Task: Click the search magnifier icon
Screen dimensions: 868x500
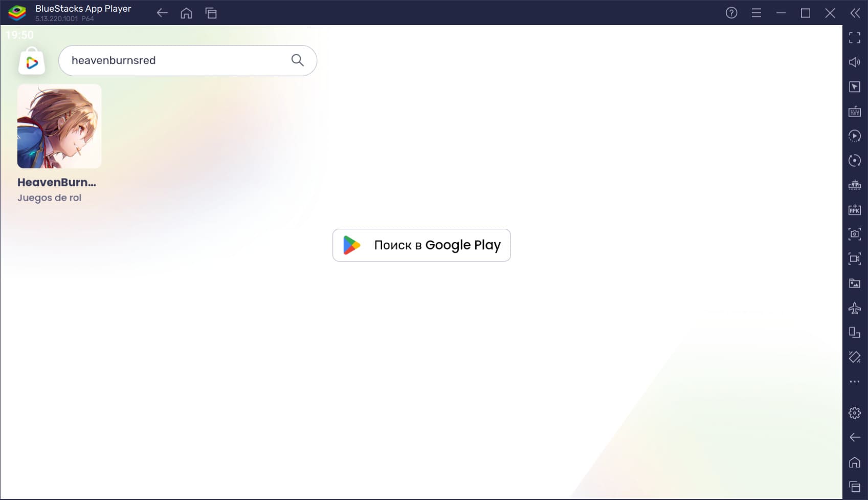Action: coord(298,60)
